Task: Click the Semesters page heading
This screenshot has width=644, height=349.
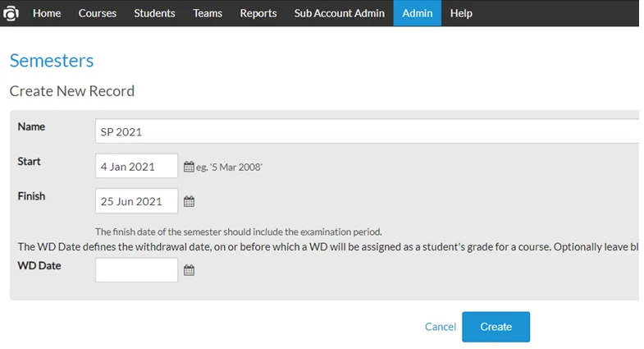Action: [x=52, y=61]
